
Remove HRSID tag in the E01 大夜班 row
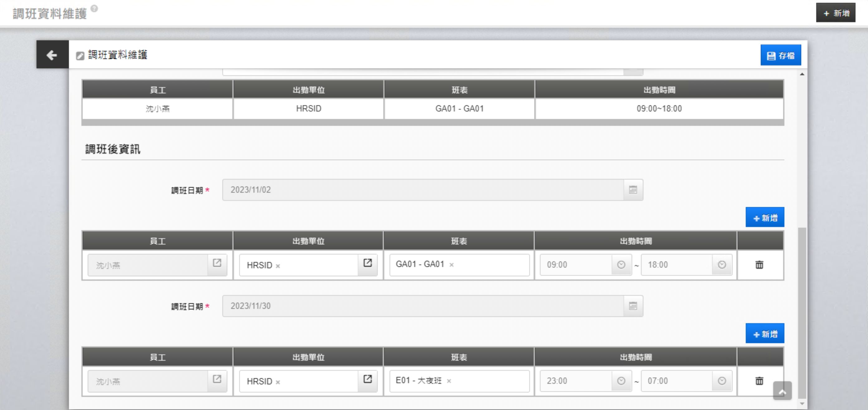coord(278,382)
